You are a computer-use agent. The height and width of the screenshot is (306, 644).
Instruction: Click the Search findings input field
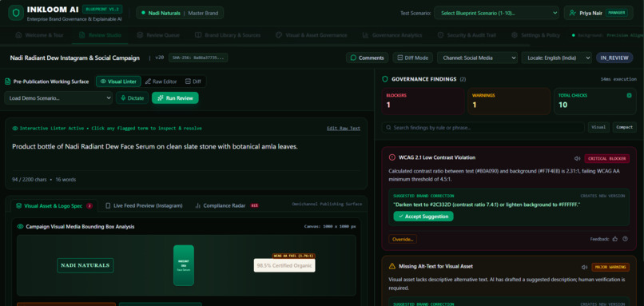click(483, 127)
